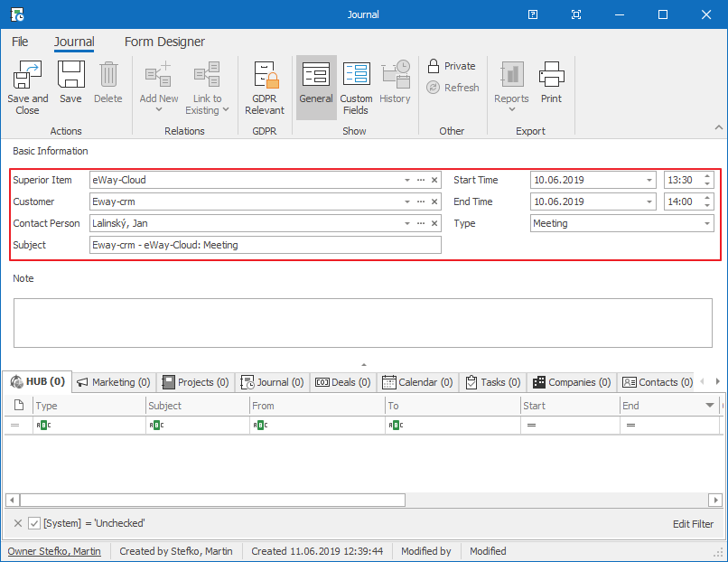The height and width of the screenshot is (562, 728).
Task: Show the General view
Action: (x=316, y=88)
